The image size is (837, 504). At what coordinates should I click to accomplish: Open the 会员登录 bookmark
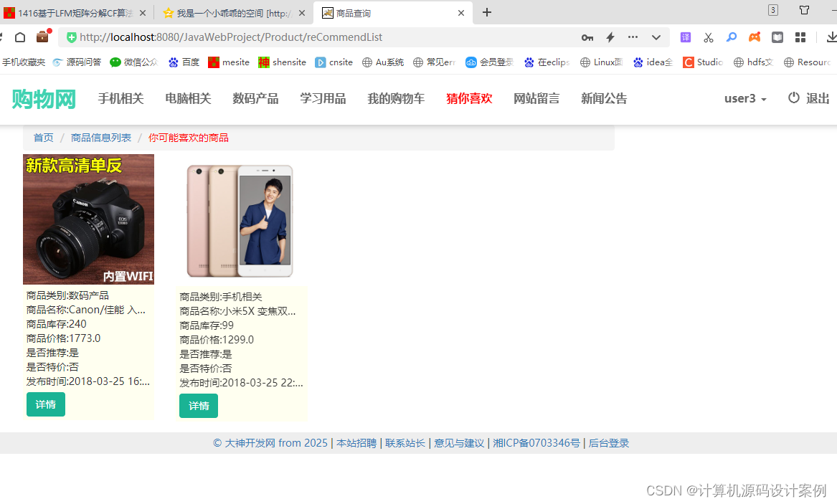[x=489, y=62]
